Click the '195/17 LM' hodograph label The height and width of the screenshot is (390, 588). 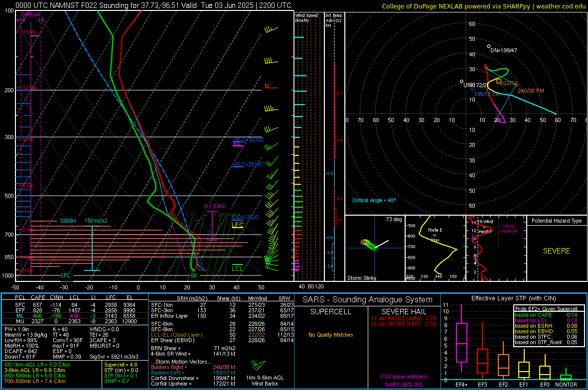tap(487, 94)
